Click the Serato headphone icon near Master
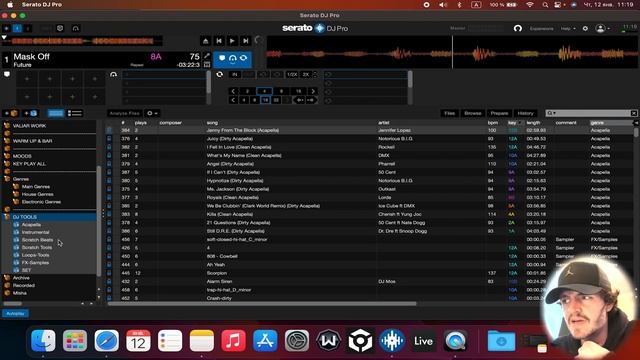Viewport: 640px width, 360px height. click(x=518, y=29)
